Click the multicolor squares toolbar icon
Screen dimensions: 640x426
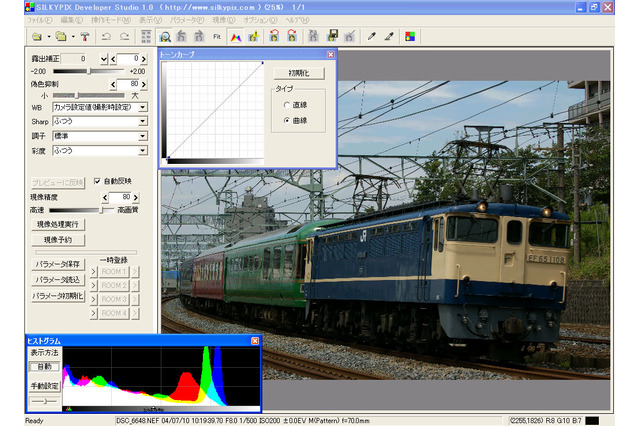point(409,36)
